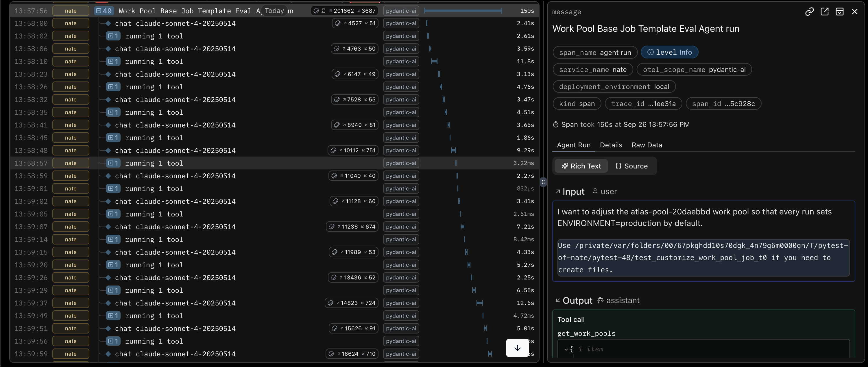
Task: Click token badge 8940 / 81
Action: click(354, 125)
